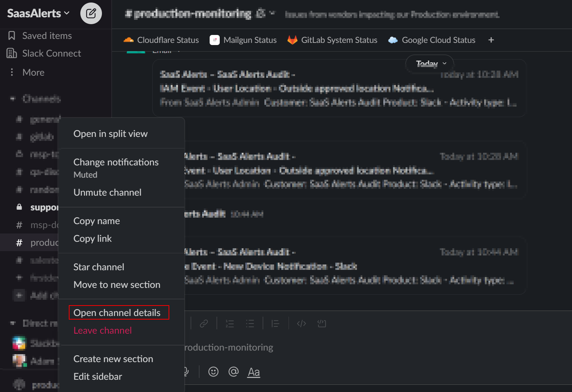Select the emoji picker in message box
Screen dimensions: 572x392
click(x=213, y=371)
